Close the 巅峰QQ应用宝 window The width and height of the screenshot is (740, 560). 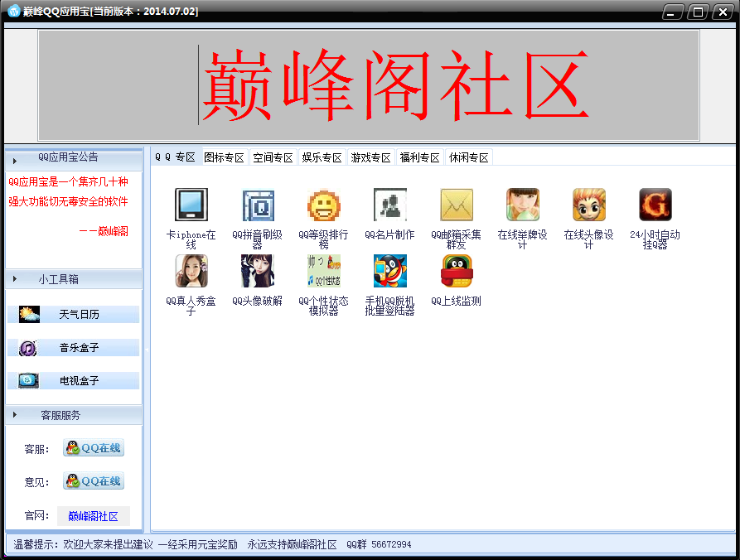click(x=723, y=12)
